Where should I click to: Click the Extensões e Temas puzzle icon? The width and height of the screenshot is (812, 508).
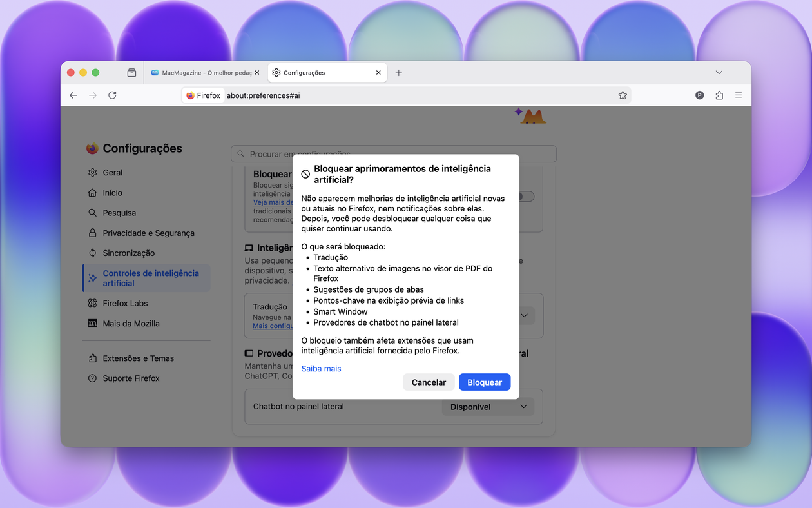pyautogui.click(x=93, y=358)
